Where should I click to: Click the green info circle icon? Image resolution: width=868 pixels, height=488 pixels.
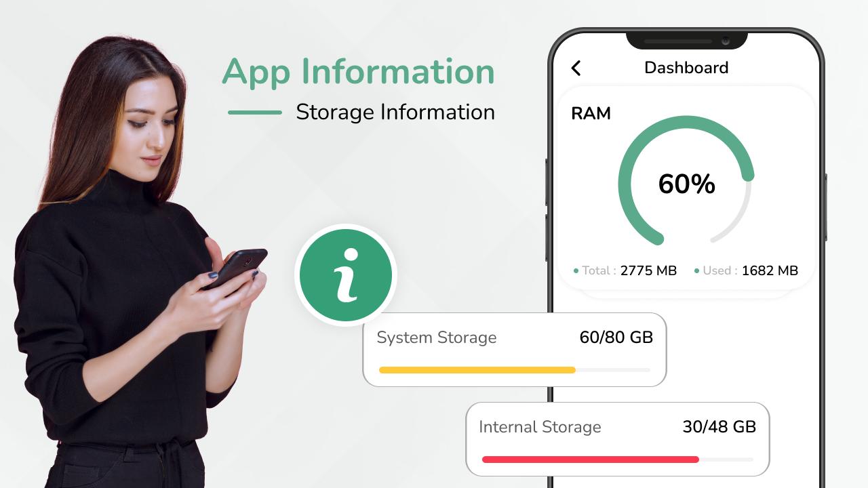click(x=346, y=274)
